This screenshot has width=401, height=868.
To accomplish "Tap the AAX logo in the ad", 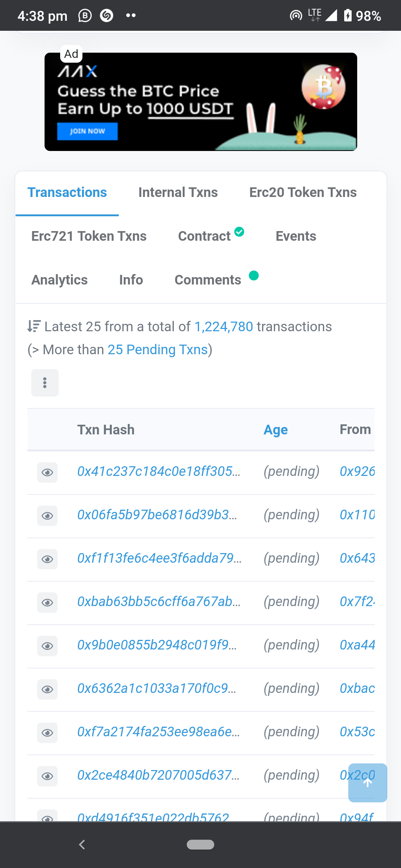I will (78, 71).
